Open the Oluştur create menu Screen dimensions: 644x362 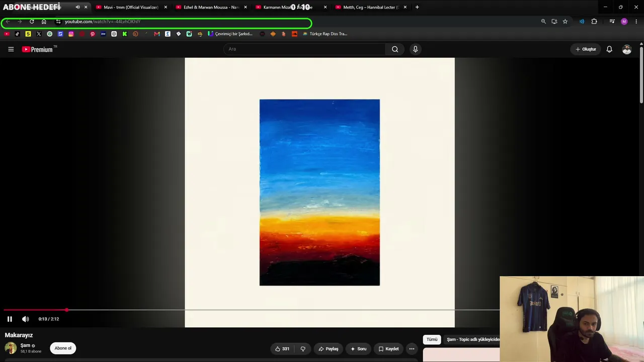(x=586, y=49)
